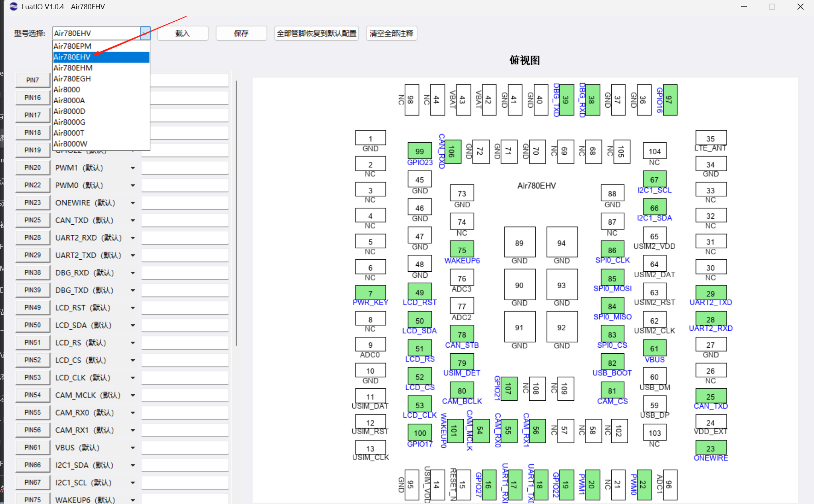The width and height of the screenshot is (814, 504).
Task: Open the PWM0 function dropdown for PIN22
Action: pyautogui.click(x=133, y=185)
